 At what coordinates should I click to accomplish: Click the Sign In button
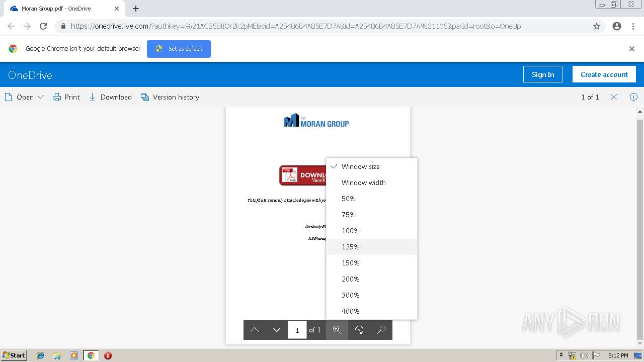[543, 74]
